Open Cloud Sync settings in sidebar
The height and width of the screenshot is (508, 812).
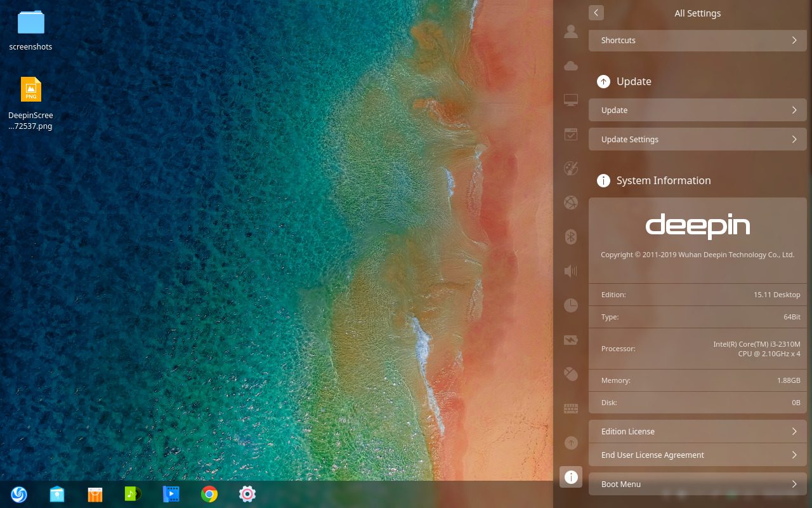[570, 65]
